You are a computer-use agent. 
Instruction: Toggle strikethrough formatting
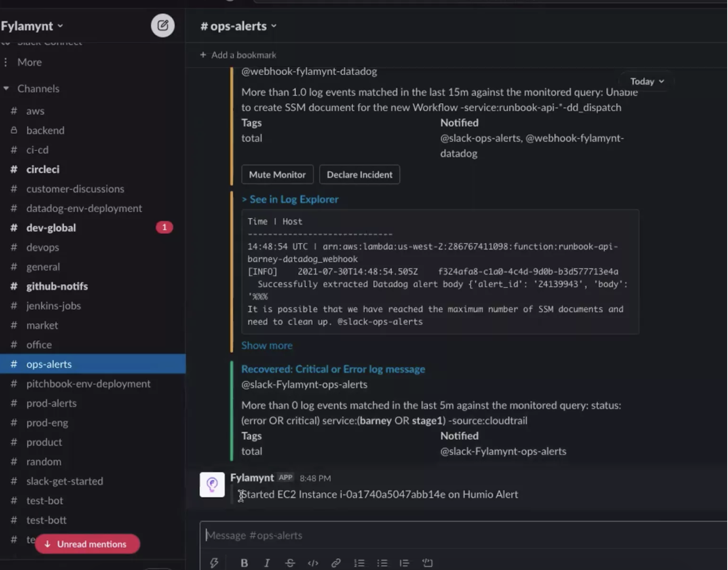(x=290, y=563)
